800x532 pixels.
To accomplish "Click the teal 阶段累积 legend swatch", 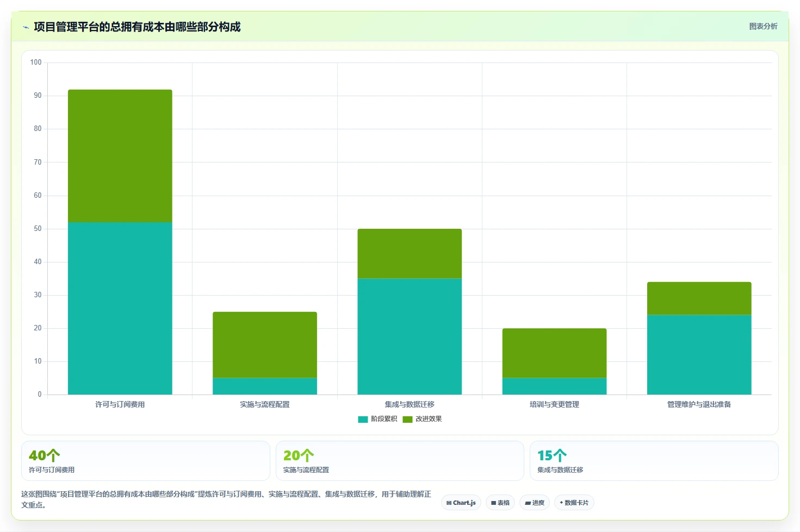I will [363, 419].
